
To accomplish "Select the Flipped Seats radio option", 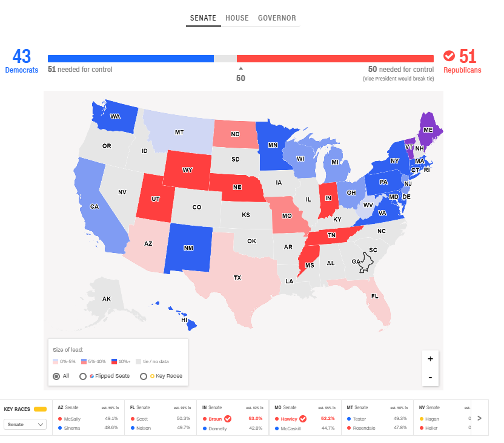I will [x=83, y=376].
